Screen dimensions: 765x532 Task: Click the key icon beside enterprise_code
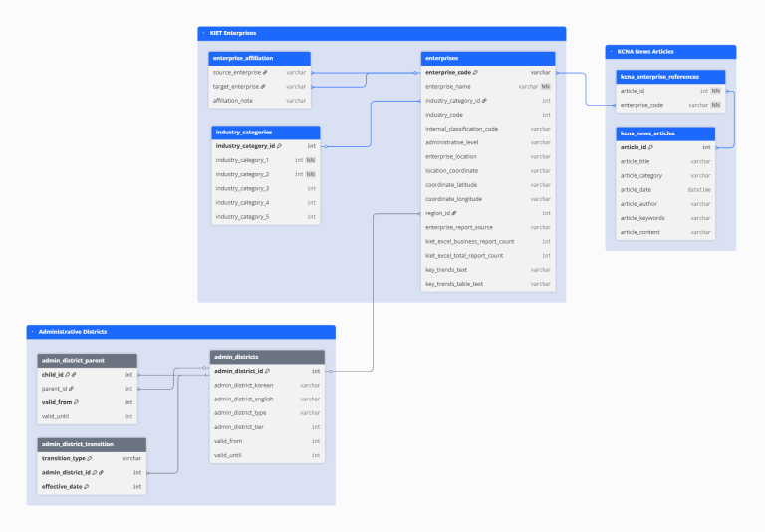475,73
